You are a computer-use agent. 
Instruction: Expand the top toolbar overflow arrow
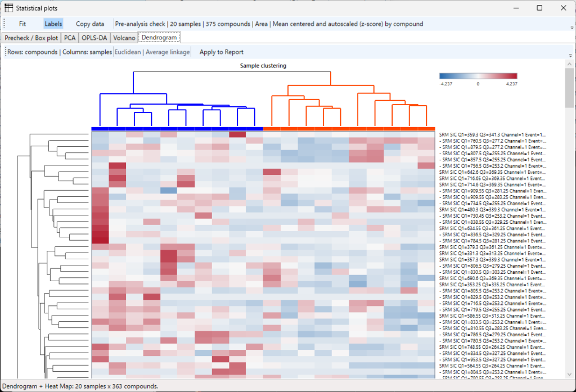coord(571,28)
